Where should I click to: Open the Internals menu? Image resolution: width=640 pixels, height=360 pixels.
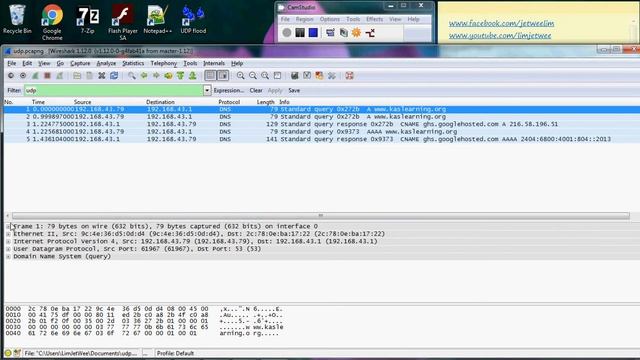tap(214, 64)
